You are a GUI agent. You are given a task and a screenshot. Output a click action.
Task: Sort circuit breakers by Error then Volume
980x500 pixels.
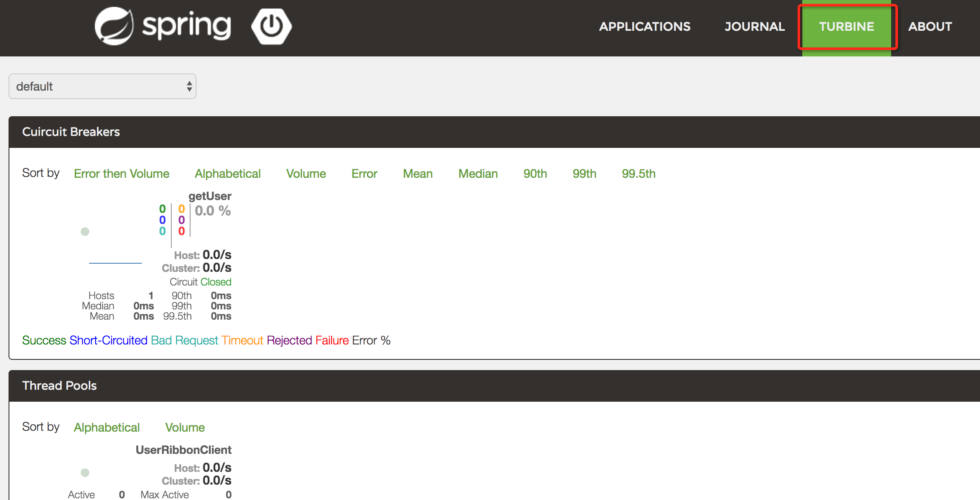coord(121,174)
